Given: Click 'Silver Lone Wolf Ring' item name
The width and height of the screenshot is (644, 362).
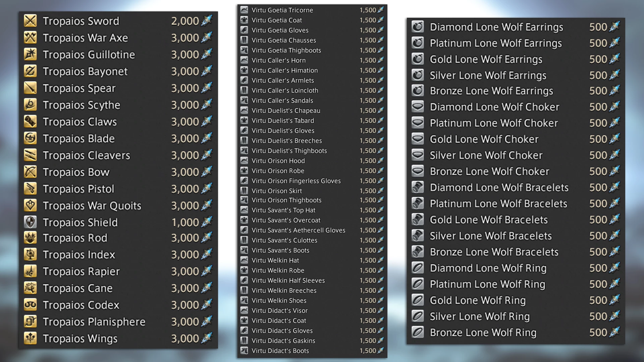Looking at the screenshot, I should (x=480, y=316).
